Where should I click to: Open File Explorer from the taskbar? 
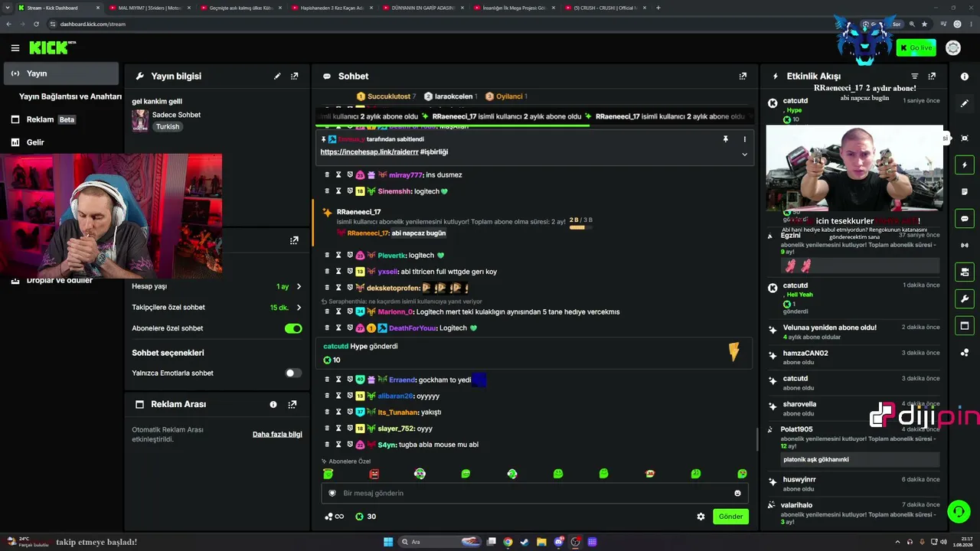541,542
